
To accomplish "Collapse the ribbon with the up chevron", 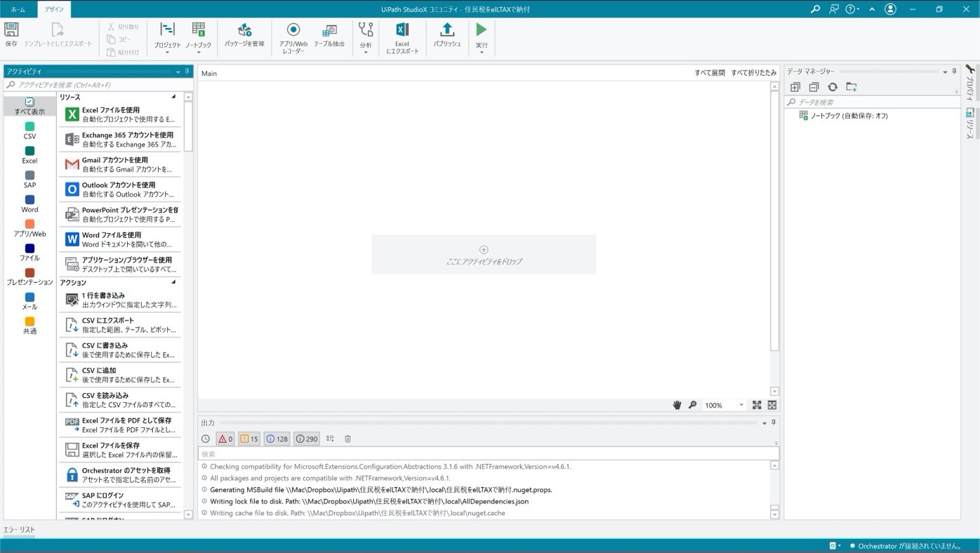I will [x=872, y=9].
